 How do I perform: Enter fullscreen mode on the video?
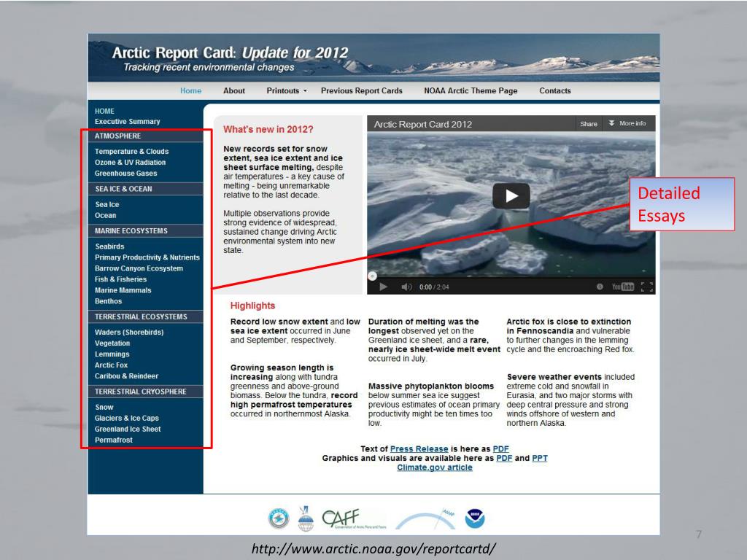pyautogui.click(x=646, y=287)
